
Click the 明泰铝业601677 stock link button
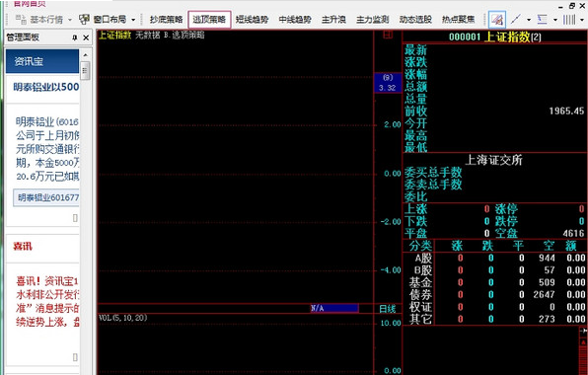point(46,197)
